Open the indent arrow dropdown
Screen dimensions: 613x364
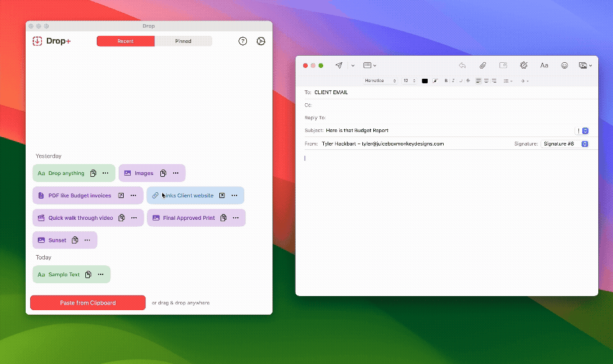(x=525, y=81)
